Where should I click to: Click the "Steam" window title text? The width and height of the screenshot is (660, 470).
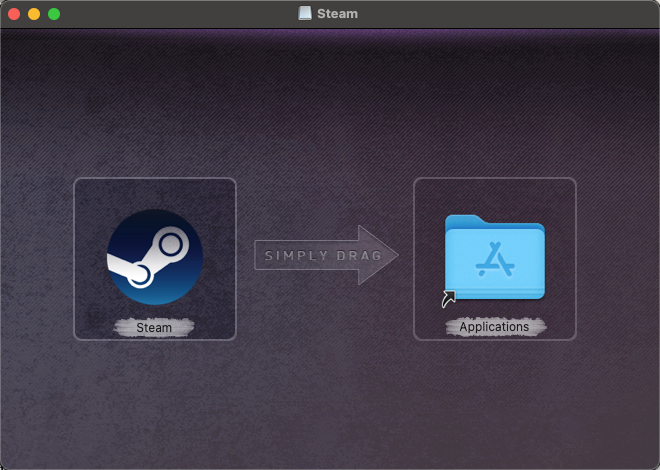click(x=337, y=13)
